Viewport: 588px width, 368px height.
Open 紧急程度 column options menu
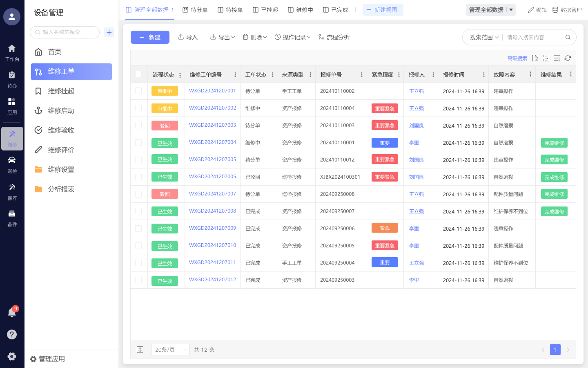399,75
